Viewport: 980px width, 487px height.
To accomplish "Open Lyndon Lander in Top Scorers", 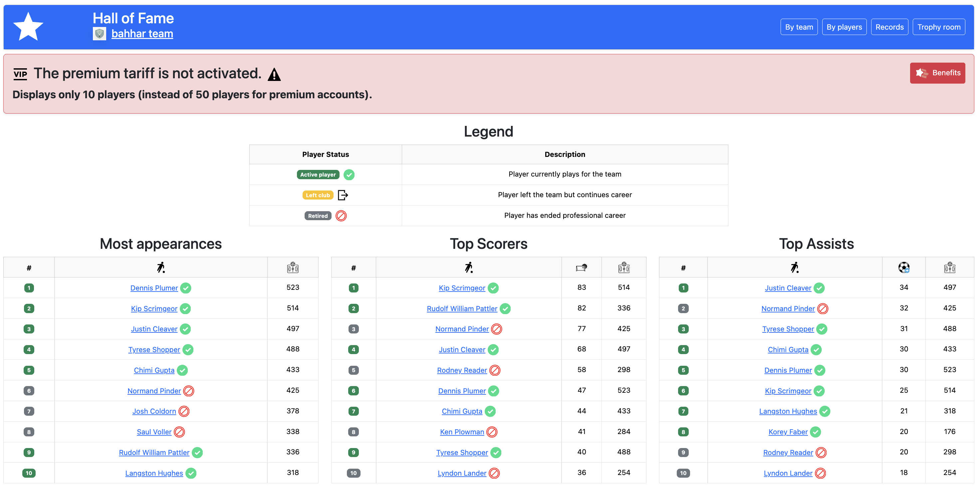I will click(x=462, y=473).
